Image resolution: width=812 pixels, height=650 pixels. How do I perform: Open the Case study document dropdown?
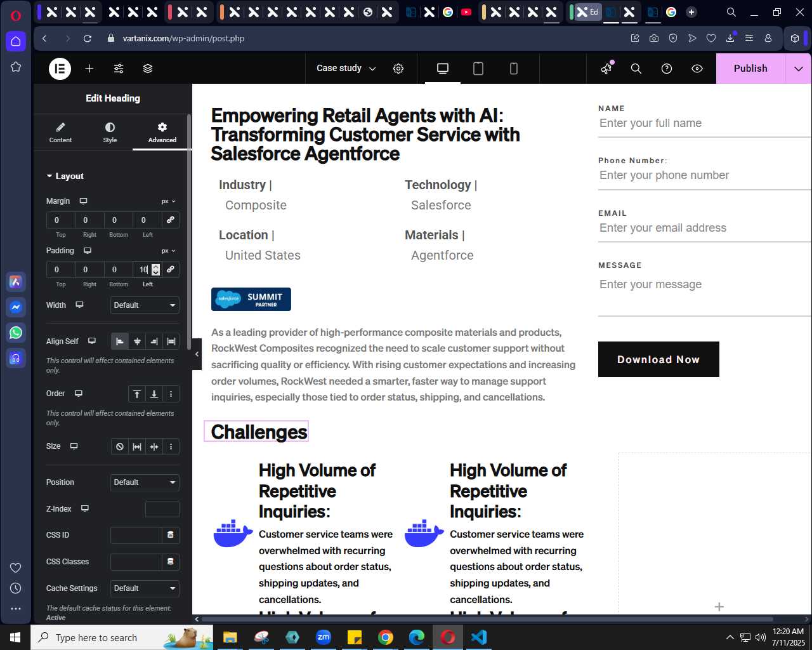click(346, 69)
